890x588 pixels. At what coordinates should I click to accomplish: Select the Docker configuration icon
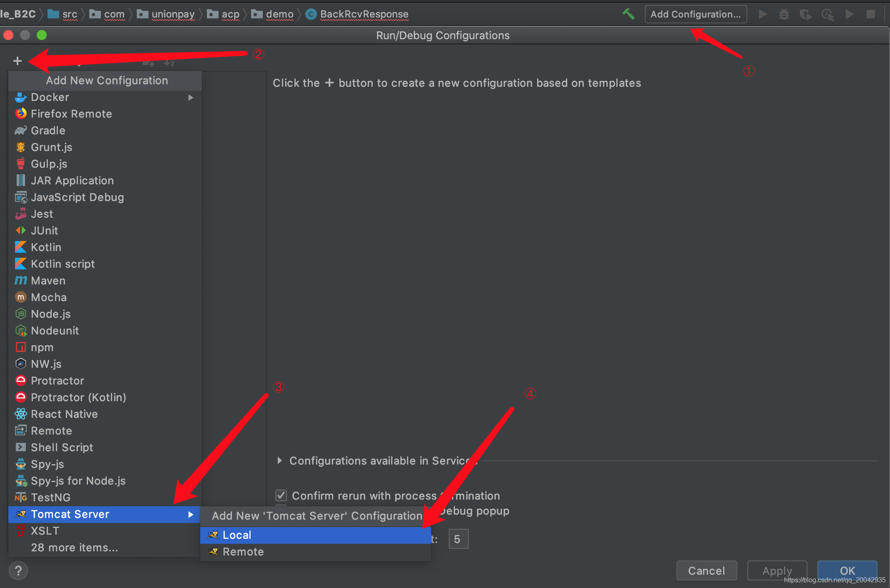coord(20,96)
